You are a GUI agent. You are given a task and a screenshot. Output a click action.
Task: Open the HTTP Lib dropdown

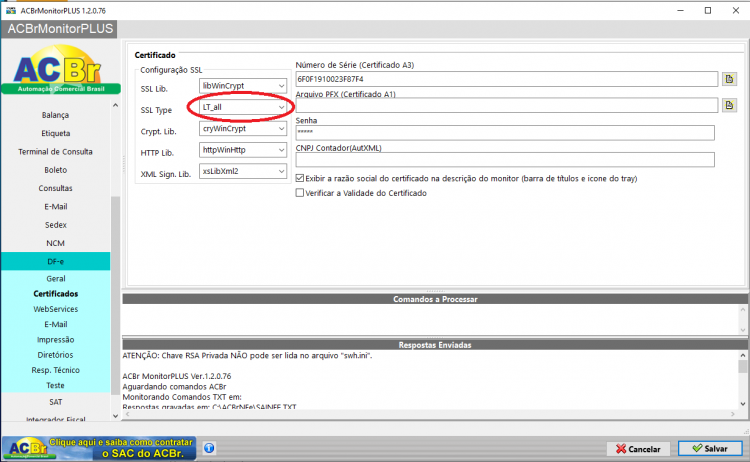[243, 150]
